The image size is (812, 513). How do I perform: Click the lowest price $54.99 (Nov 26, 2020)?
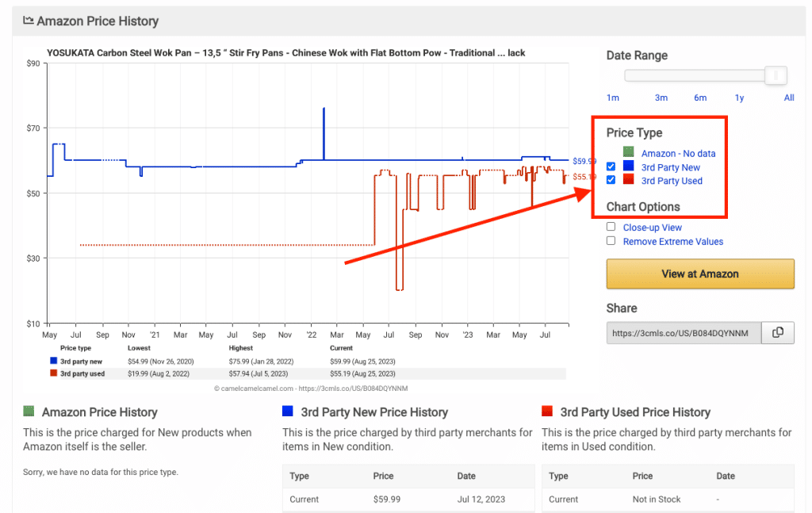(160, 362)
